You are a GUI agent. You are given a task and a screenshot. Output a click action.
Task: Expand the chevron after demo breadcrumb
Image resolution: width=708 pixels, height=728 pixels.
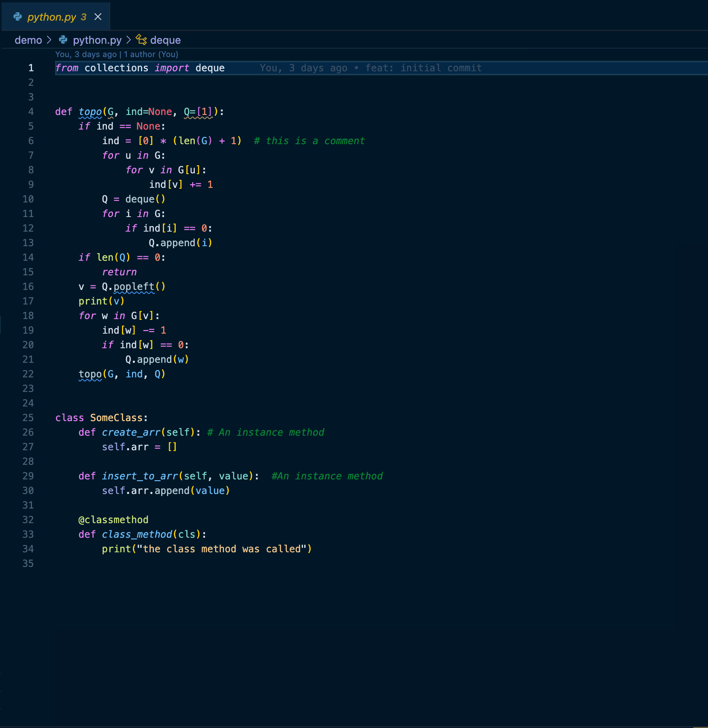[49, 40]
